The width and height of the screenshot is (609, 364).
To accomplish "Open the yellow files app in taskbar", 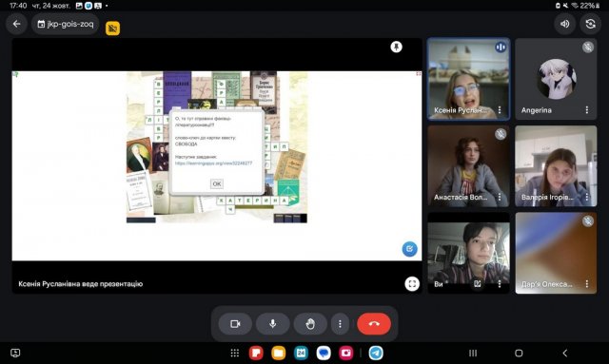I will coord(279,353).
